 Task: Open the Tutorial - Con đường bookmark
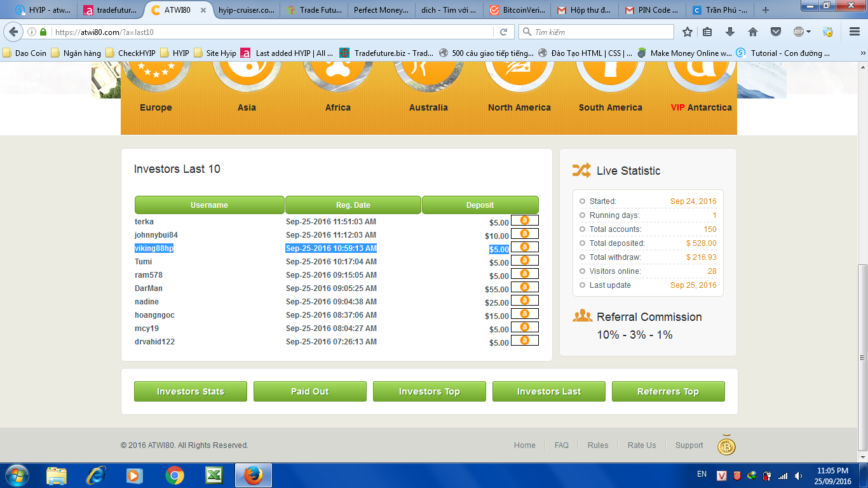[783, 53]
